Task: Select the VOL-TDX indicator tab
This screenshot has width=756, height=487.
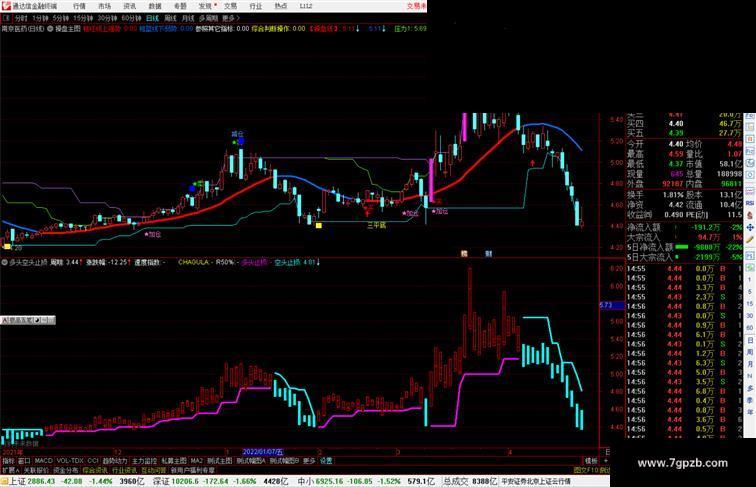Action: 70,461
